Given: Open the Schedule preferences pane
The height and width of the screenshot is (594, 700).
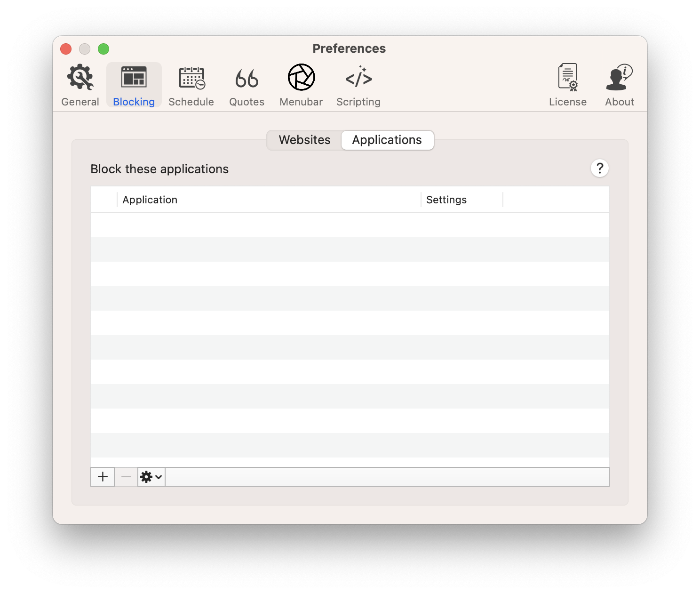Looking at the screenshot, I should [x=191, y=85].
